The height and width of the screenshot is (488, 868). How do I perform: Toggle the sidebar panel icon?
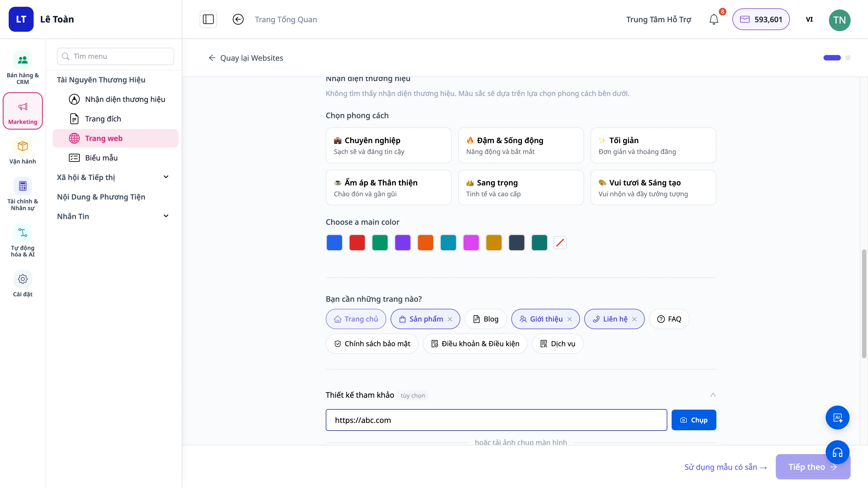(x=208, y=19)
